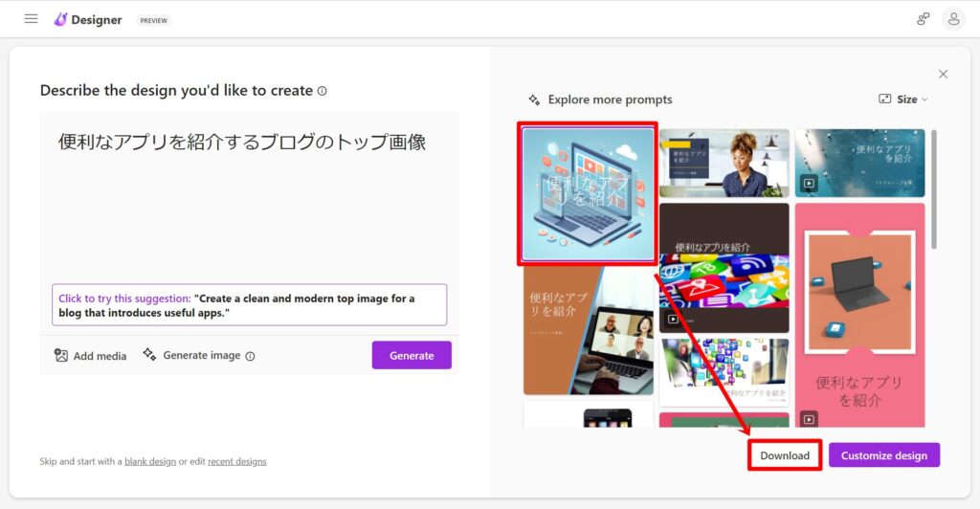Click the sparkle icon beside Explore more prompts
The image size is (980, 509).
pyautogui.click(x=534, y=100)
